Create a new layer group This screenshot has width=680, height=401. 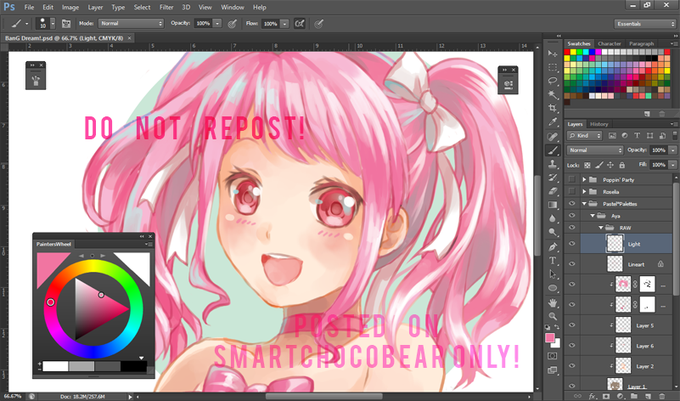(x=634, y=396)
